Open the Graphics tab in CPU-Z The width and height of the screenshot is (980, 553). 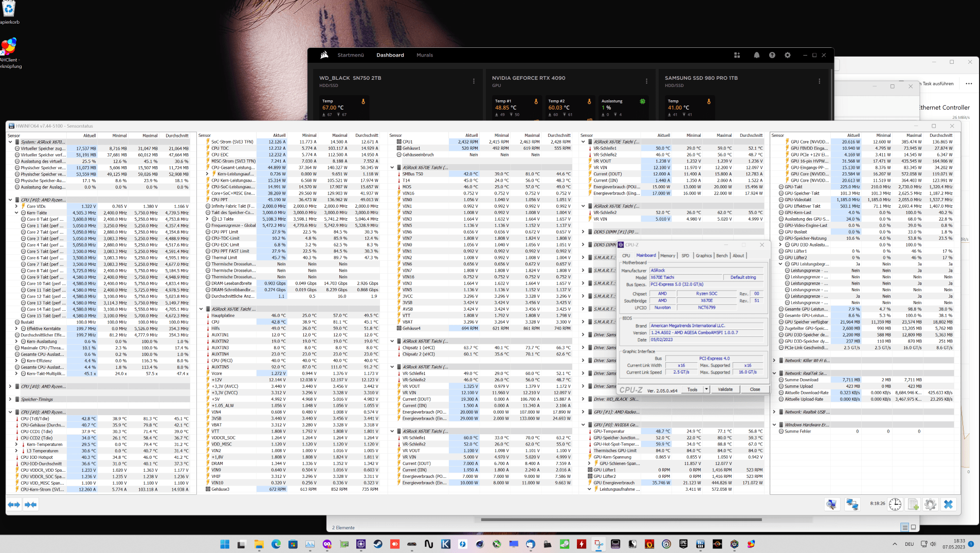(x=704, y=256)
